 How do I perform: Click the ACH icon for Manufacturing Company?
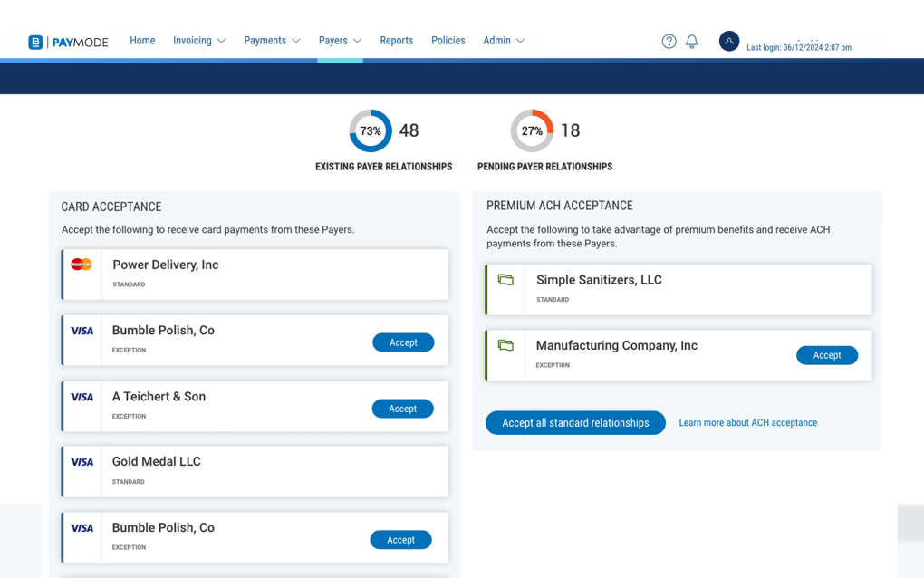[505, 345]
